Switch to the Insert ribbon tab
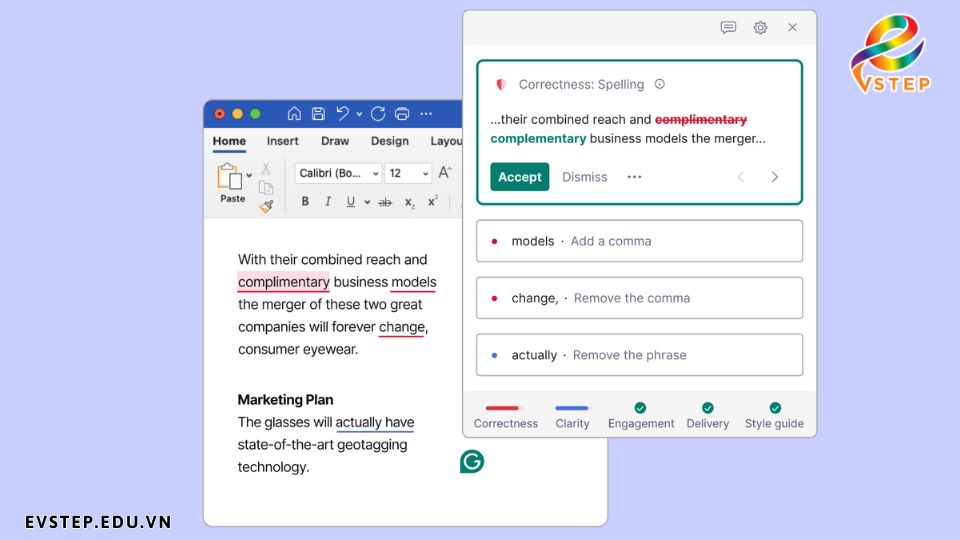The height and width of the screenshot is (540, 960). 282,141
